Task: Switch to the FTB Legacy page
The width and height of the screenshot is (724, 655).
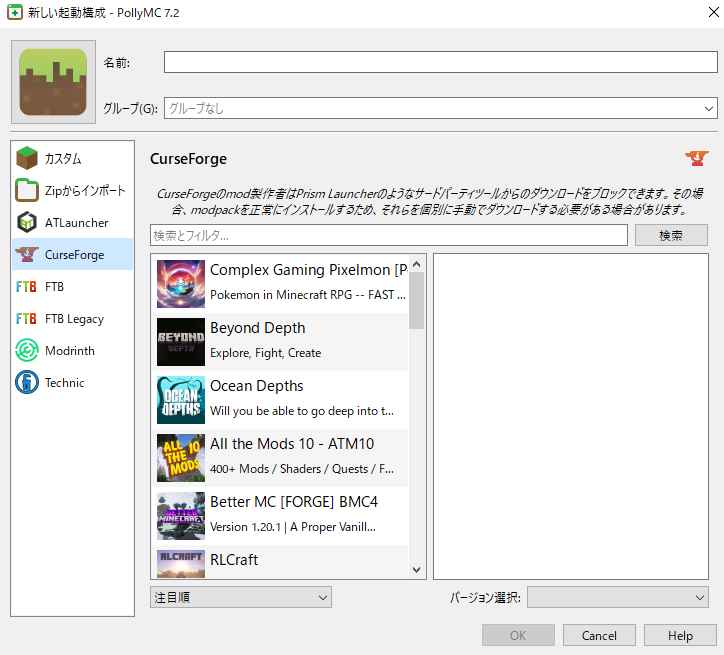Action: [x=72, y=318]
